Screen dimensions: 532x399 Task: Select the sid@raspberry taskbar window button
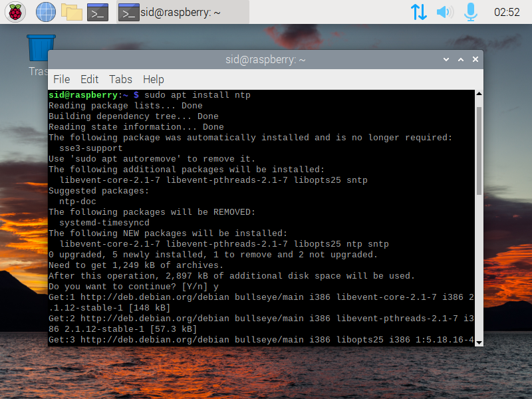coord(183,12)
